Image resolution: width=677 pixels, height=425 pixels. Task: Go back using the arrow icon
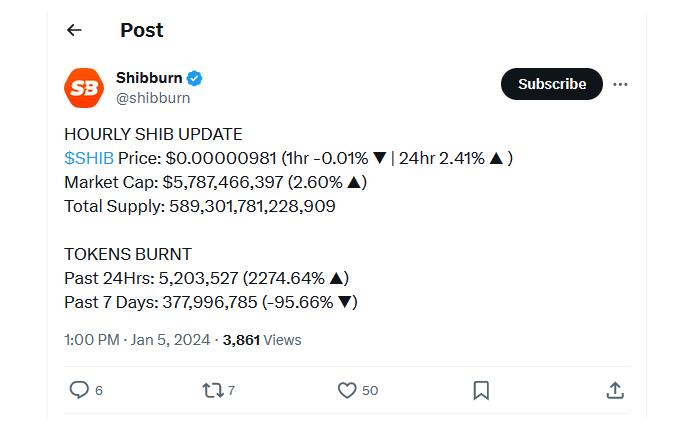pos(74,30)
